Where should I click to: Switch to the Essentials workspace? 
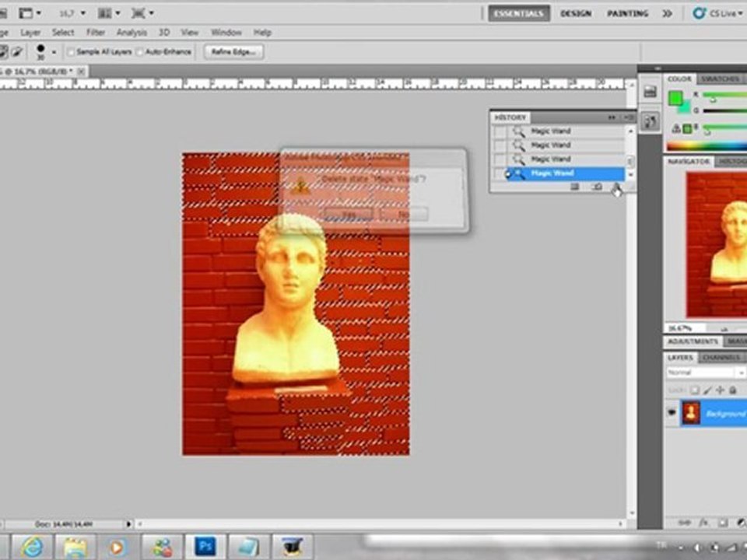coord(519,13)
